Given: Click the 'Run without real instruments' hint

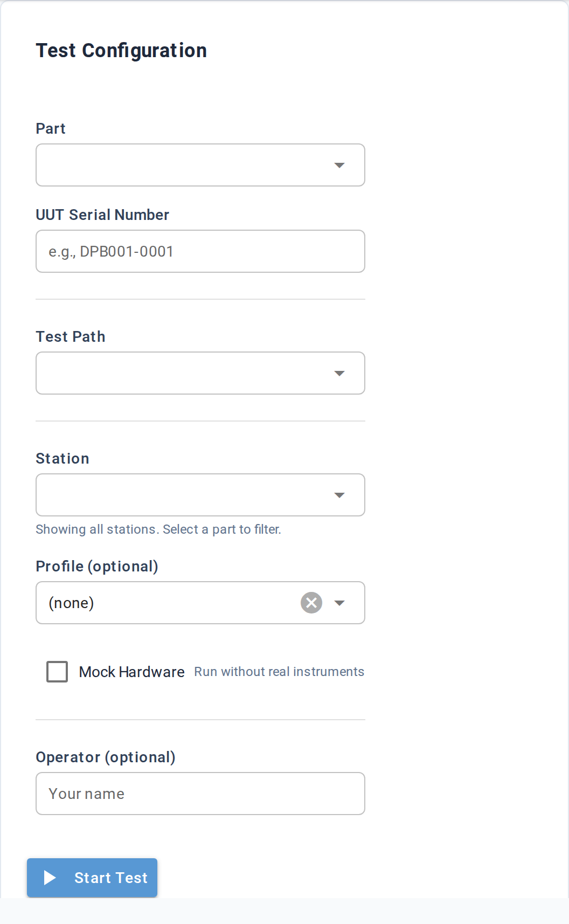Looking at the screenshot, I should 279,672.
